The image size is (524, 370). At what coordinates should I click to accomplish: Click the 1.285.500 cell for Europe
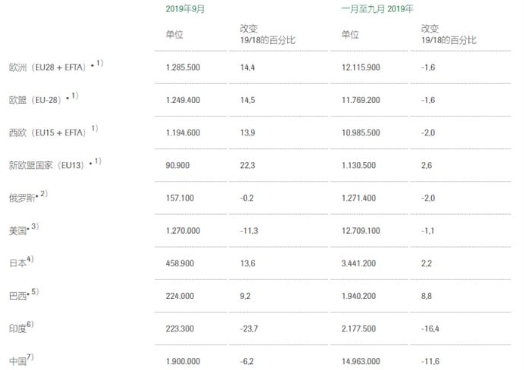[x=183, y=67]
